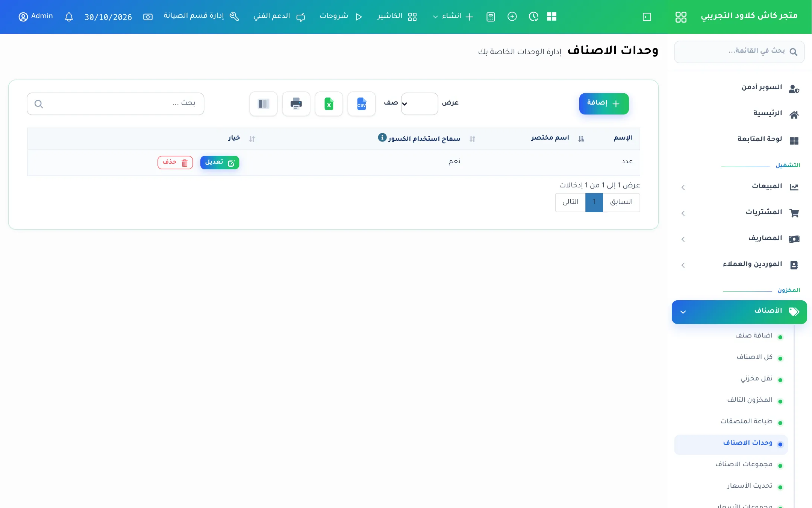The height and width of the screenshot is (508, 812).
Task: Collapse الأصناف sidebar section
Action: [x=739, y=312]
